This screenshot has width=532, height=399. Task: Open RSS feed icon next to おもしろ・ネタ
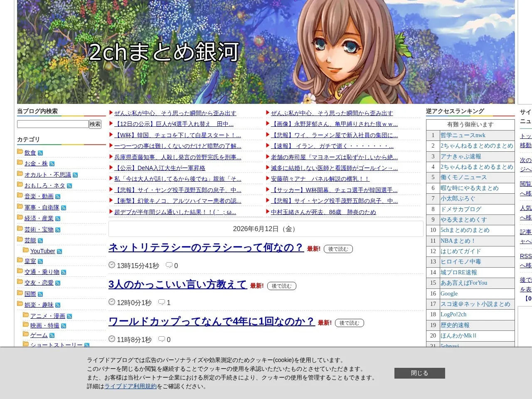click(69, 186)
